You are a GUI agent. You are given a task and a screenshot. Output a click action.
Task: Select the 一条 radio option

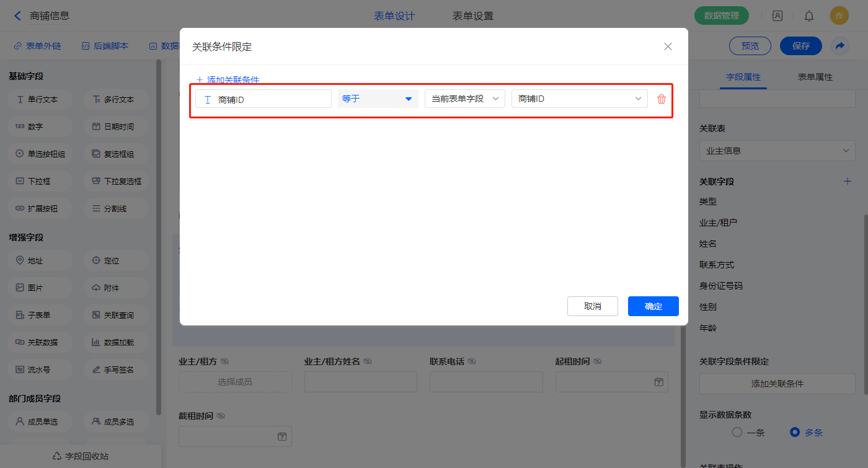coord(737,433)
